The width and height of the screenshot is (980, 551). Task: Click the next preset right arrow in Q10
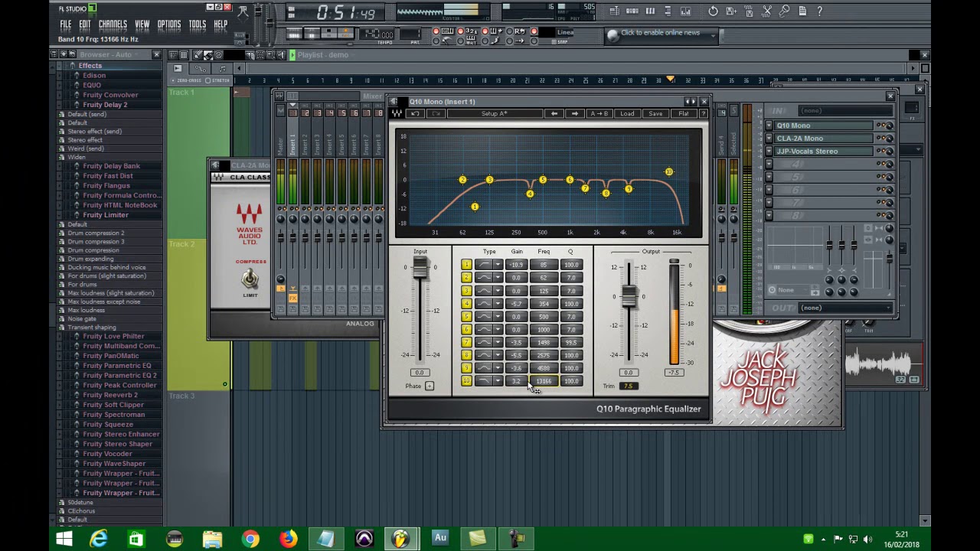(x=575, y=113)
